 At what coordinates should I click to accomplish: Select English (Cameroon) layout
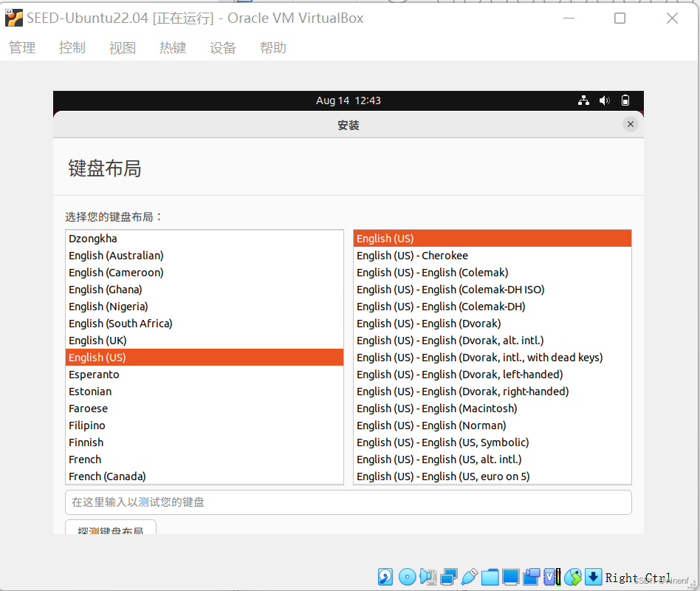tap(205, 273)
